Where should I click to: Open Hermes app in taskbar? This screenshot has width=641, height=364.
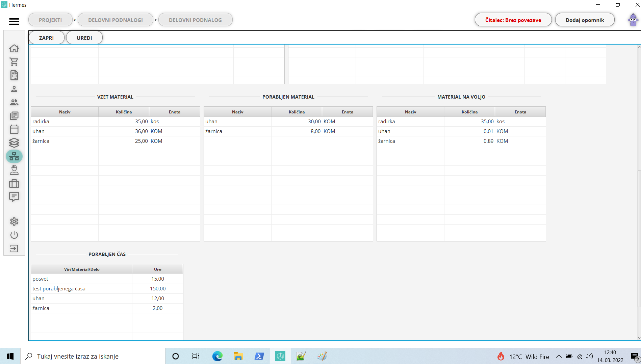pyautogui.click(x=280, y=356)
